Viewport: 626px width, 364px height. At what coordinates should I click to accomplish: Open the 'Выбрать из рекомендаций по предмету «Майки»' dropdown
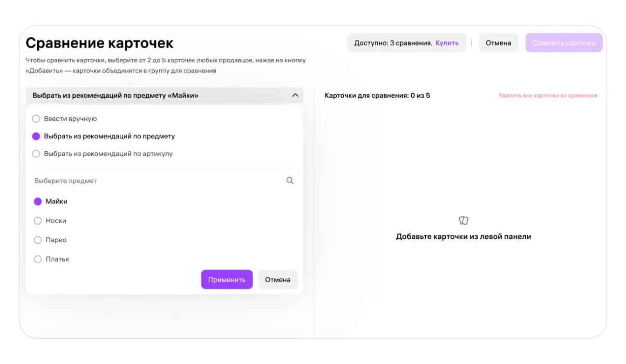(x=158, y=95)
